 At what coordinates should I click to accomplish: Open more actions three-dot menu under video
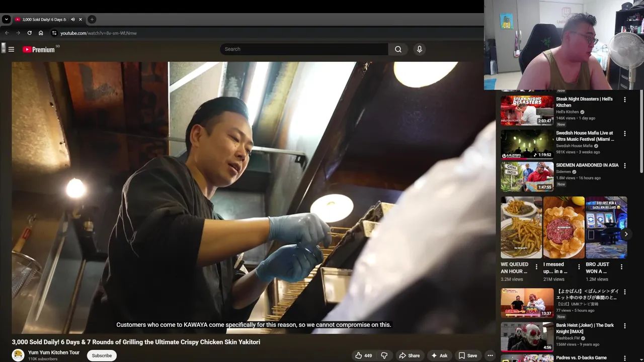tap(490, 355)
